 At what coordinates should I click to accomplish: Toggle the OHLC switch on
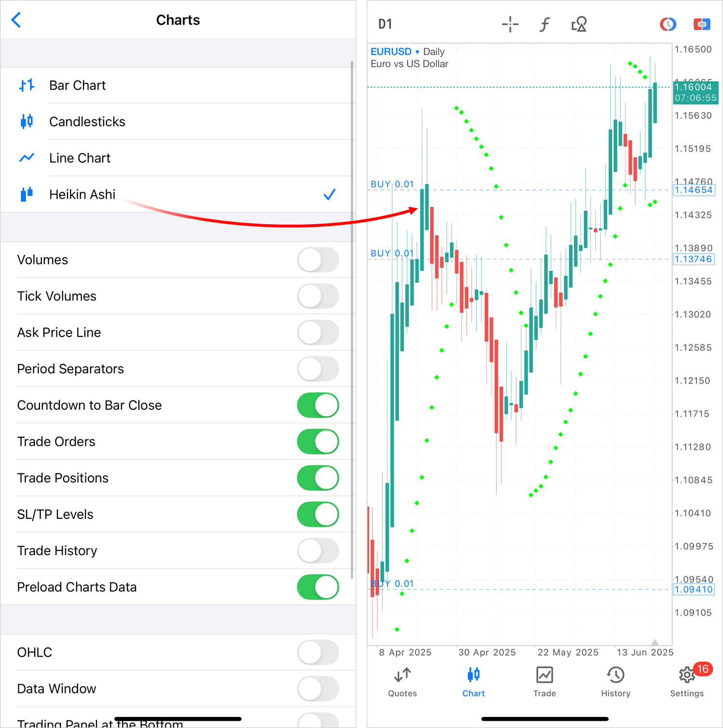pyautogui.click(x=318, y=652)
